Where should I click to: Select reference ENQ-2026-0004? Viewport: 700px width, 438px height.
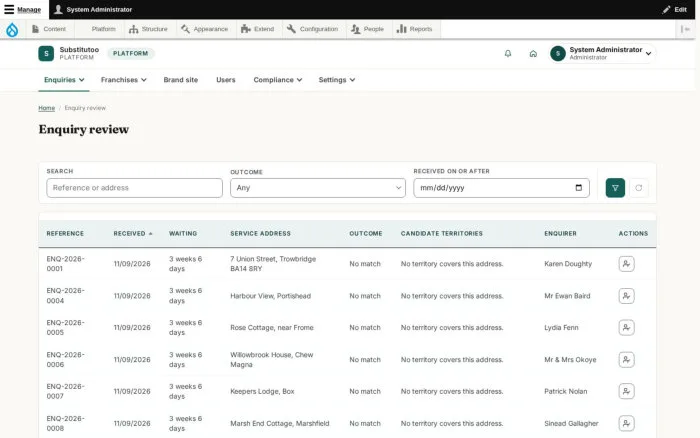[x=66, y=296]
